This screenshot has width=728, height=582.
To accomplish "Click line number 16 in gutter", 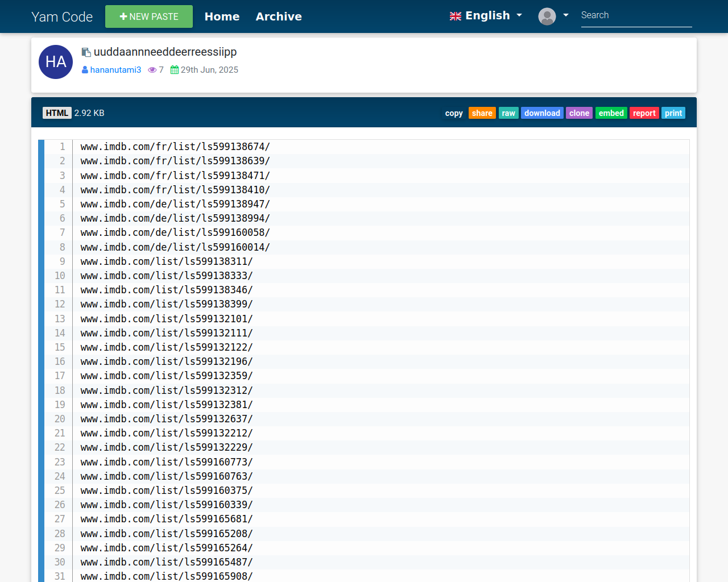I will click(x=60, y=361).
